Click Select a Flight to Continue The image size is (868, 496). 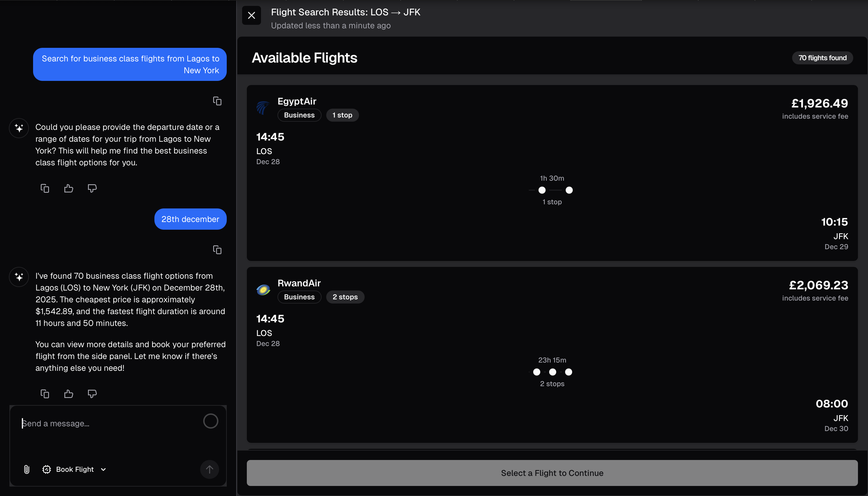pyautogui.click(x=552, y=473)
